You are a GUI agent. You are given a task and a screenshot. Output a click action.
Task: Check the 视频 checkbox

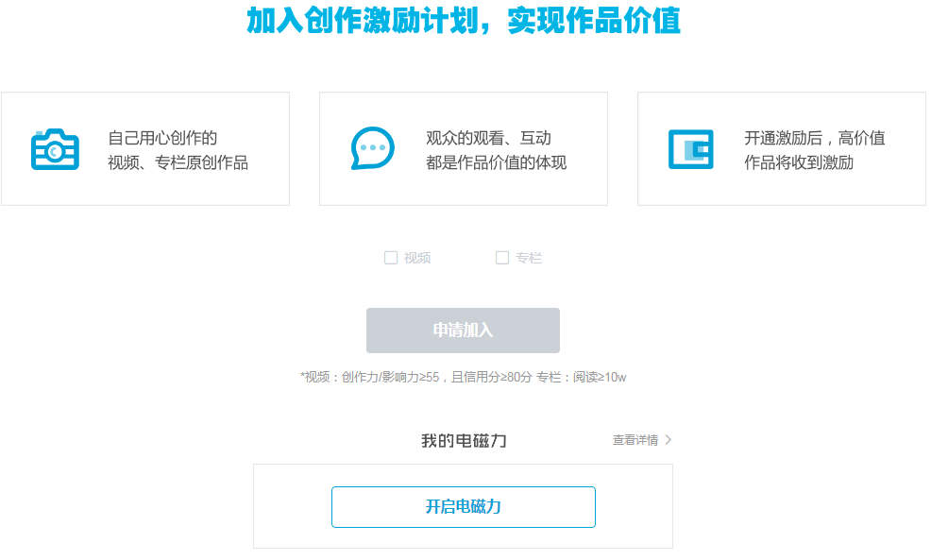coord(391,258)
